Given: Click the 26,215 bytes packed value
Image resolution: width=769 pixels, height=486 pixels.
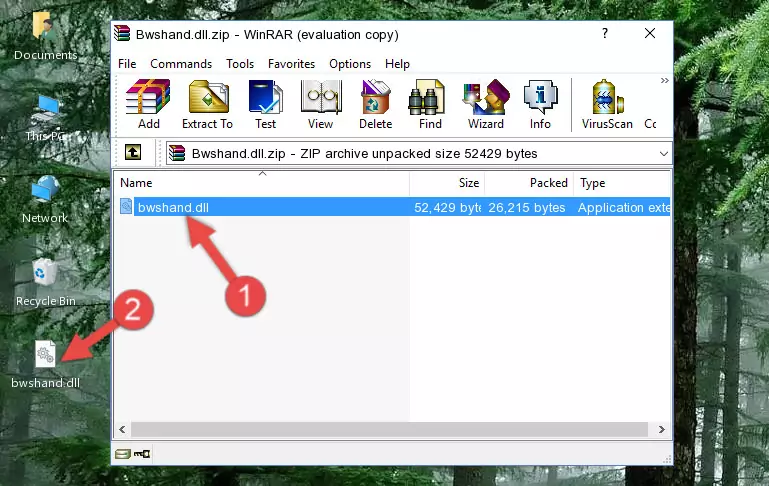Looking at the screenshot, I should (x=527, y=207).
